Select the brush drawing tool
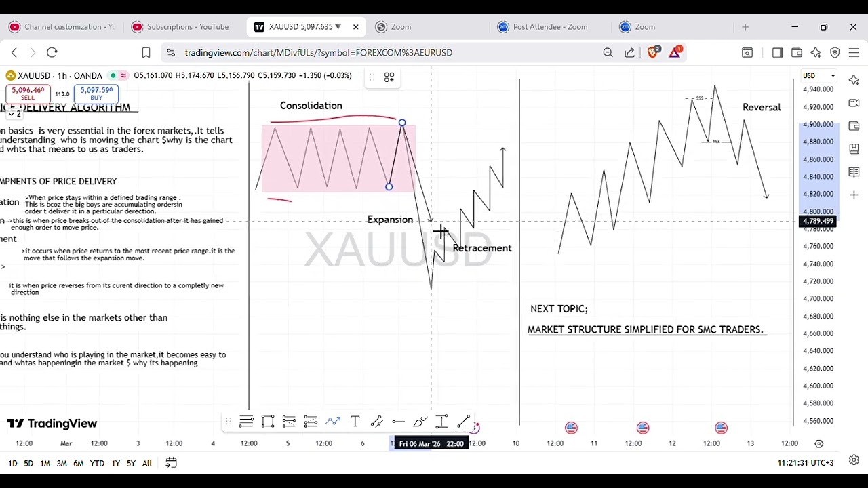This screenshot has width=868, height=488. coord(420,422)
